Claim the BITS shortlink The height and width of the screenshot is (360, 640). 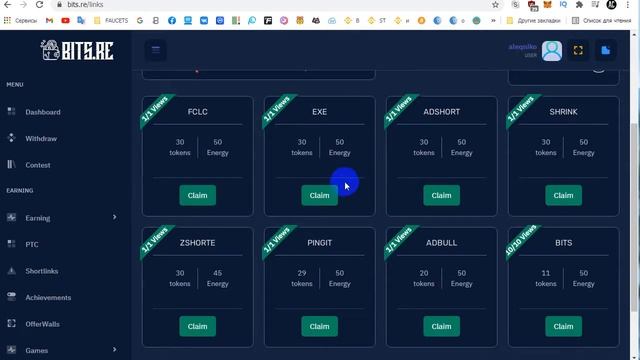563,326
